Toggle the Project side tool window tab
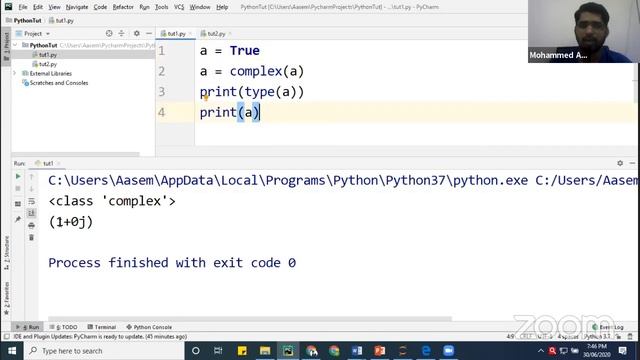The height and width of the screenshot is (360, 640). coord(6,46)
